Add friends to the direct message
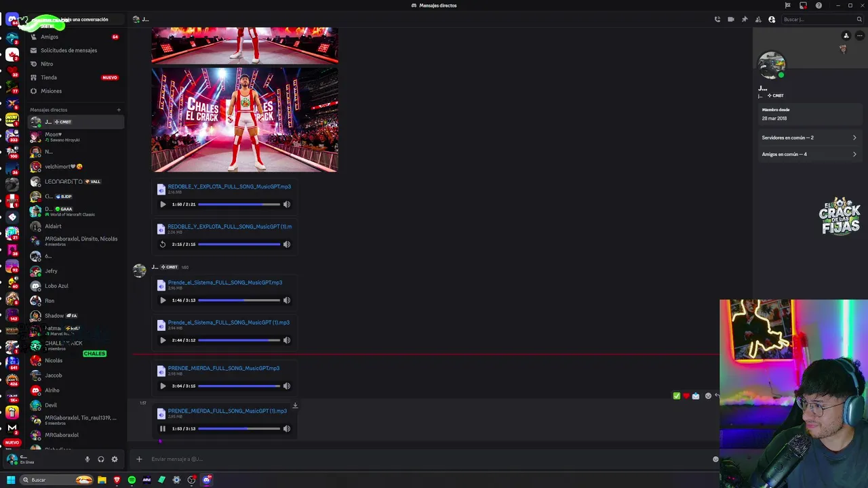 (758, 19)
